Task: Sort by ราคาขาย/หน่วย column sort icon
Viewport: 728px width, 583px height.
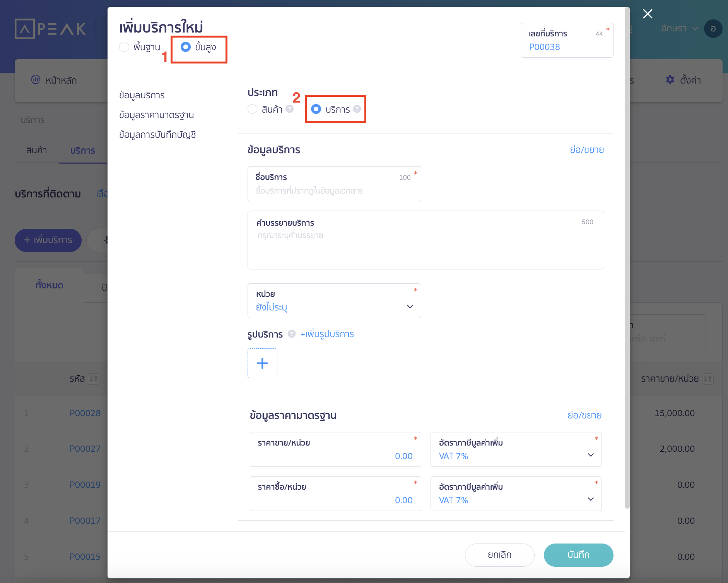Action: (x=708, y=379)
